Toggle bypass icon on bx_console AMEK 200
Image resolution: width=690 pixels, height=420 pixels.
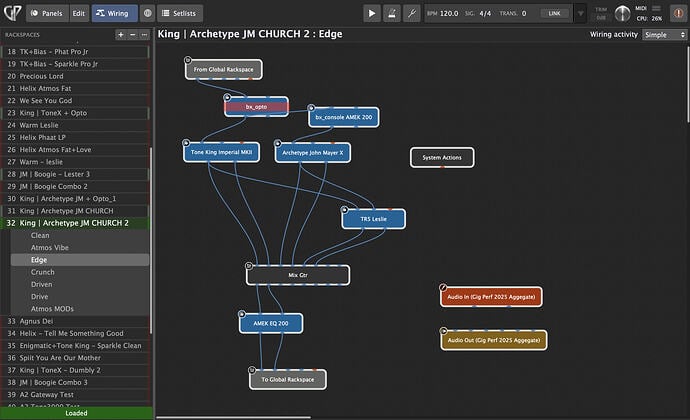(311, 107)
